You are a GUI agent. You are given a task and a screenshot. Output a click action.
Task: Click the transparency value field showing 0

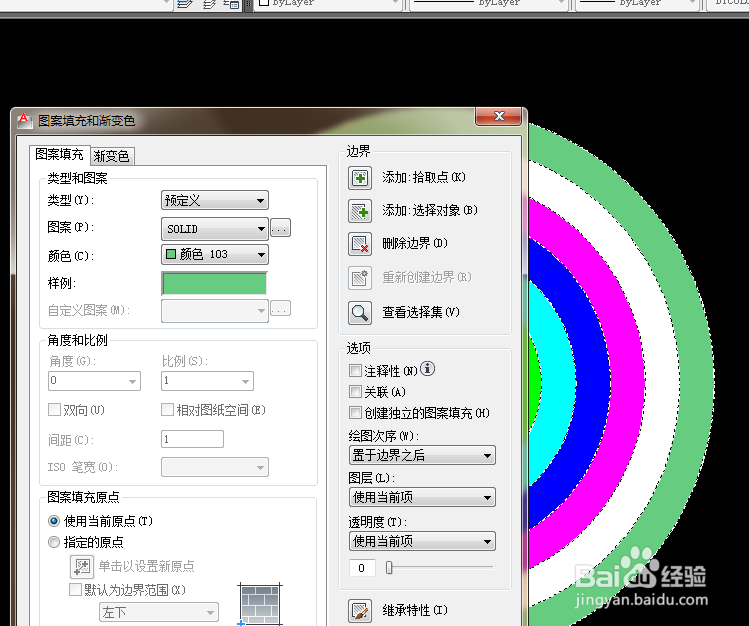point(362,568)
